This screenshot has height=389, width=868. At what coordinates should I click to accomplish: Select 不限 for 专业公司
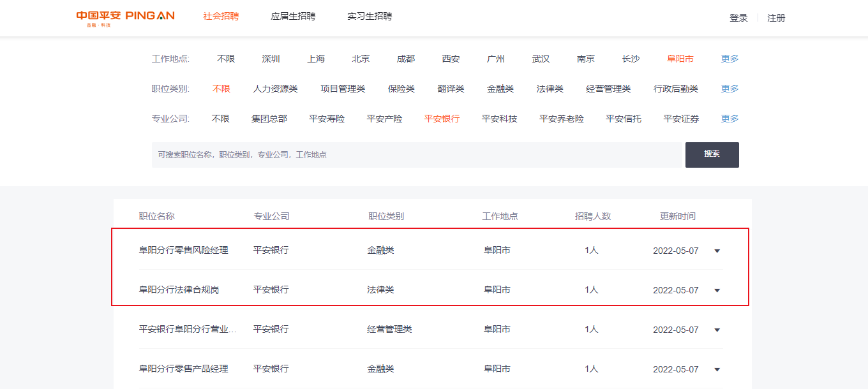(220, 119)
